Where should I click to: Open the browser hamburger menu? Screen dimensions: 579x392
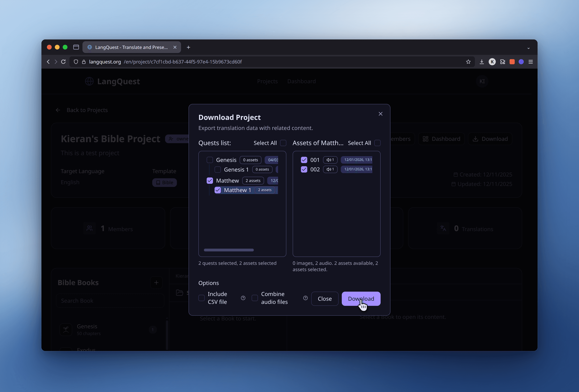[x=531, y=62]
